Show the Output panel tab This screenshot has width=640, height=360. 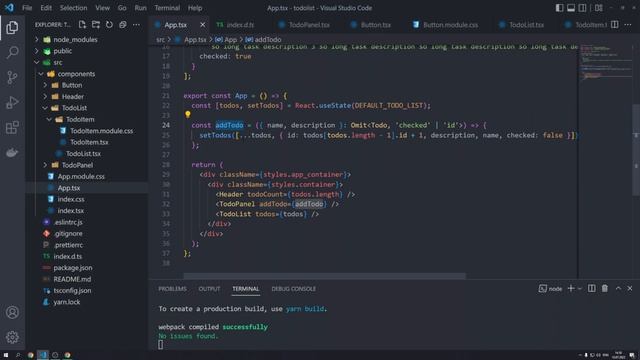[209, 289]
